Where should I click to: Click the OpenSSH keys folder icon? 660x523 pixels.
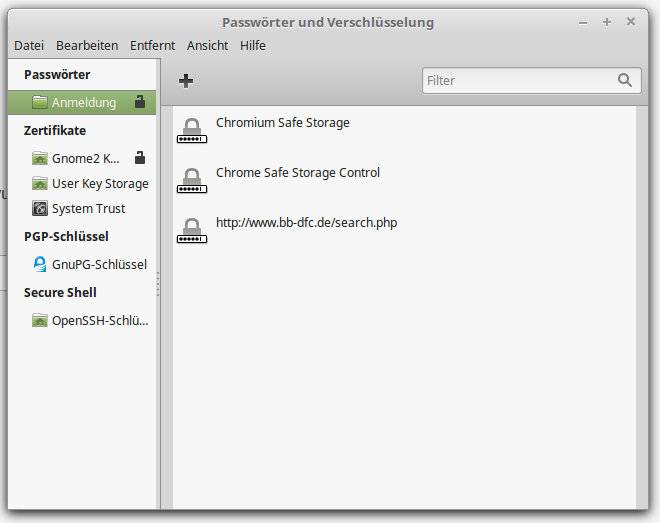pos(40,321)
